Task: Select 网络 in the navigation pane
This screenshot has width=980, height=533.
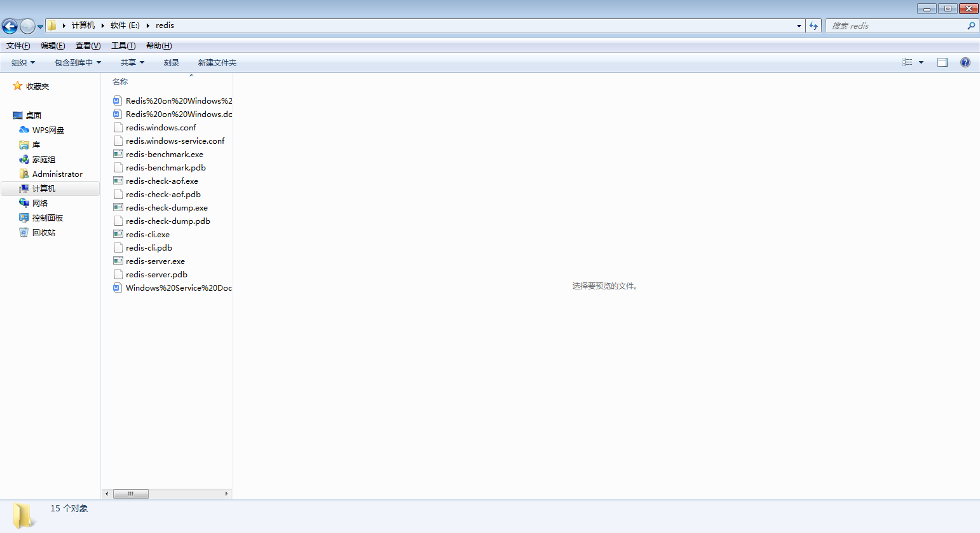Action: pos(34,203)
